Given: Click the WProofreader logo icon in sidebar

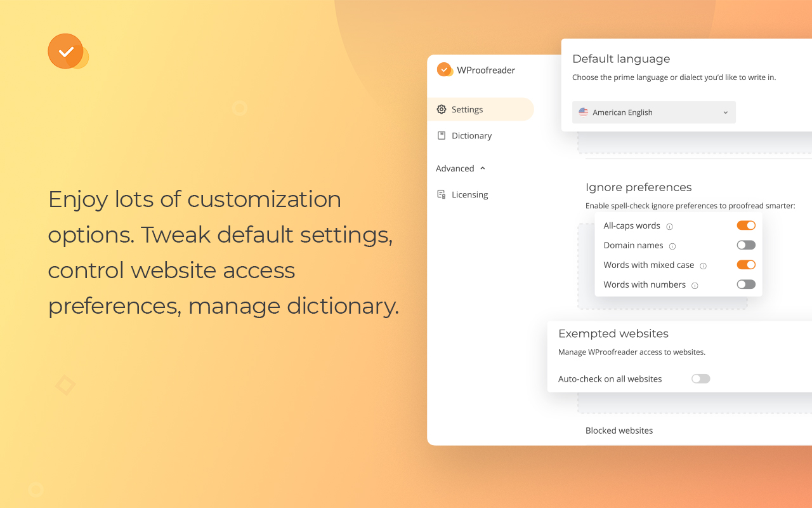Looking at the screenshot, I should pyautogui.click(x=445, y=70).
